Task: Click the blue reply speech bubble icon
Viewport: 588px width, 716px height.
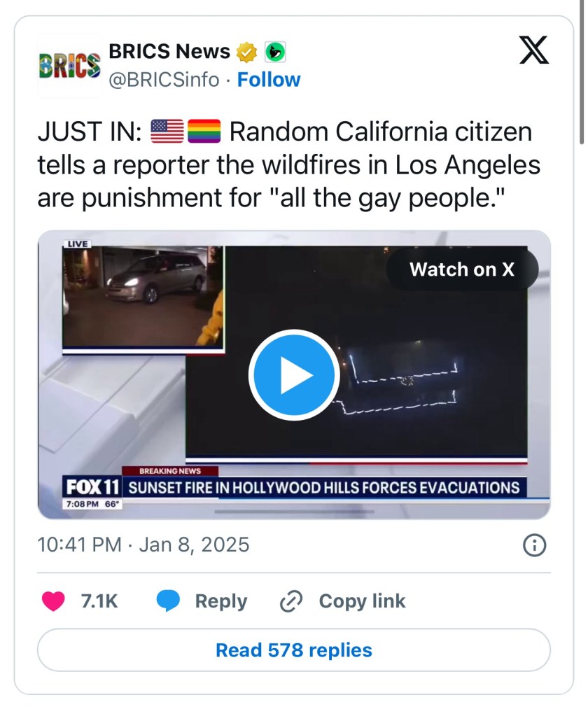Action: click(x=168, y=601)
